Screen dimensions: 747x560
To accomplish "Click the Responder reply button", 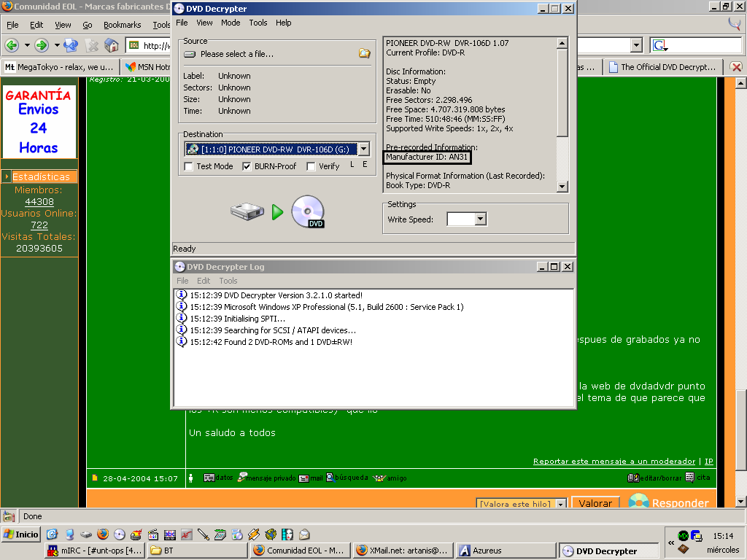I will click(x=669, y=502).
